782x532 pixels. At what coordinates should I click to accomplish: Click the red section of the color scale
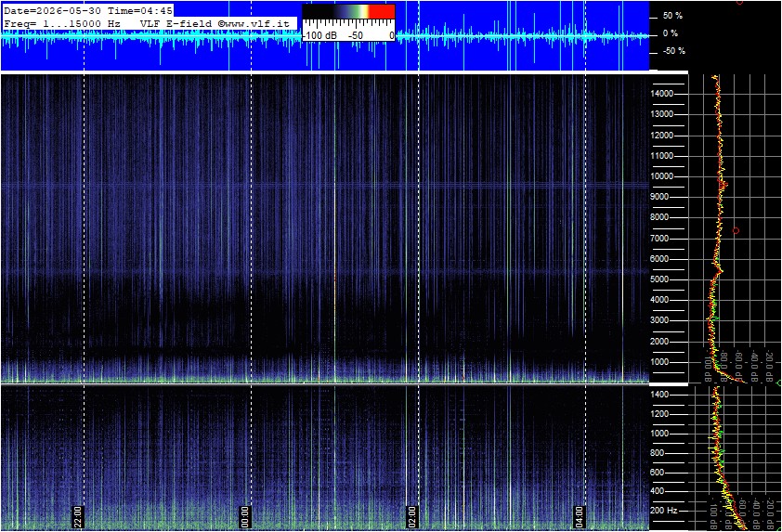pyautogui.click(x=382, y=12)
